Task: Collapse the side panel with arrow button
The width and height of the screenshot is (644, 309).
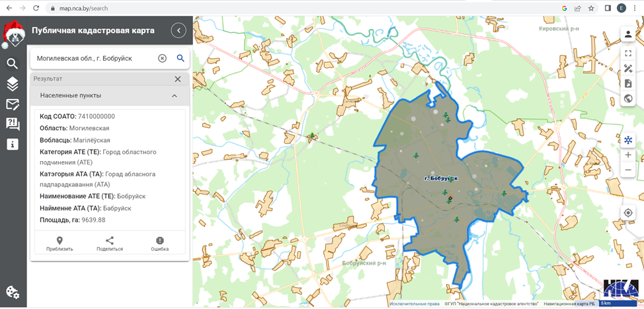Action: click(x=178, y=30)
